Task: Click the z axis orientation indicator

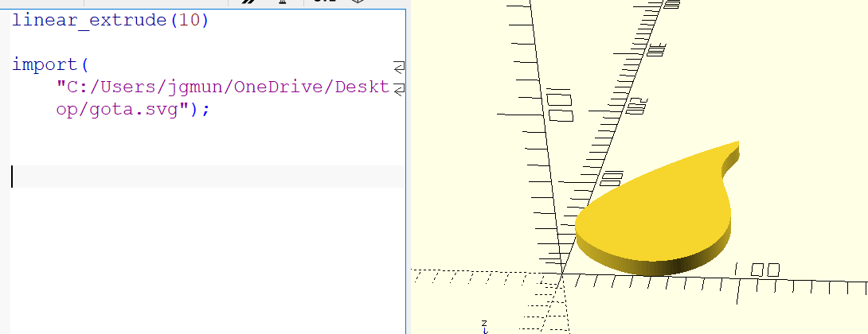Action: click(x=483, y=325)
